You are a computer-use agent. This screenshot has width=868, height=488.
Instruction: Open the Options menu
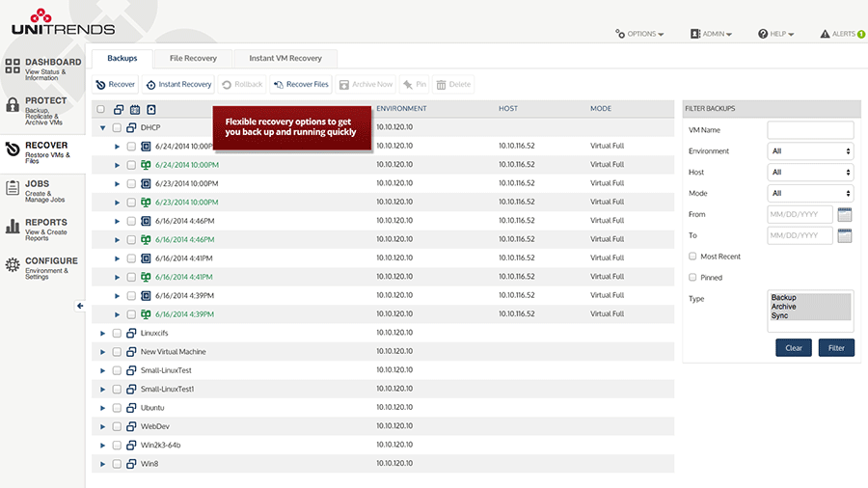coord(640,34)
